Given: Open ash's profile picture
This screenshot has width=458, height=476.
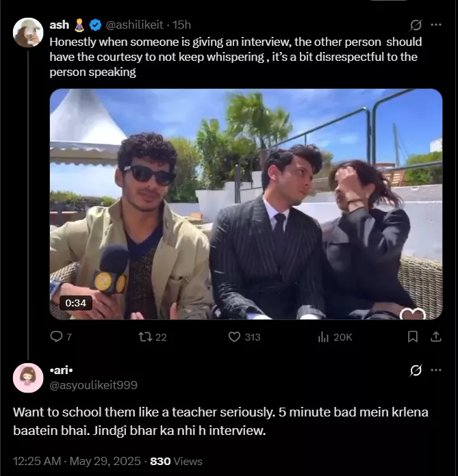Looking at the screenshot, I should [x=28, y=32].
